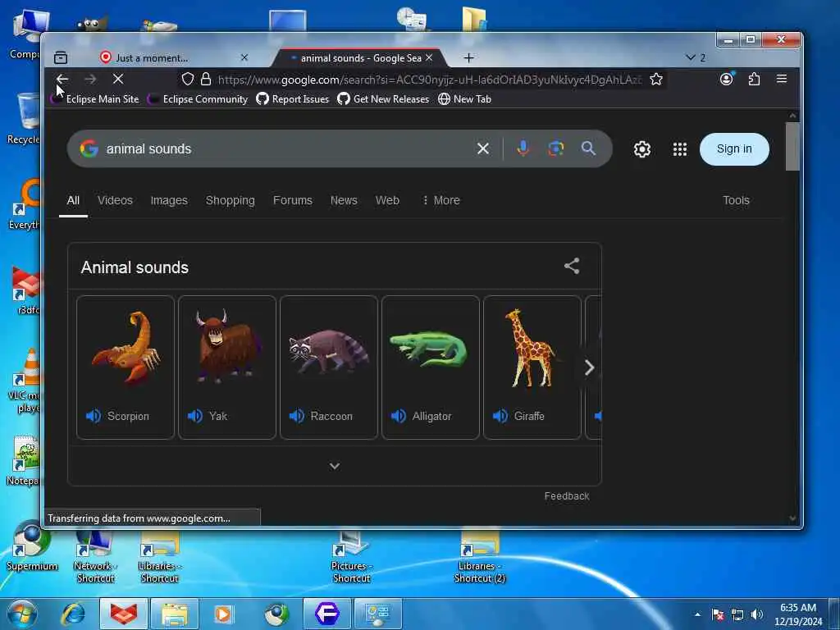Open Eclipse Main Site bookmark
Viewport: 840px width, 630px height.
(x=95, y=99)
